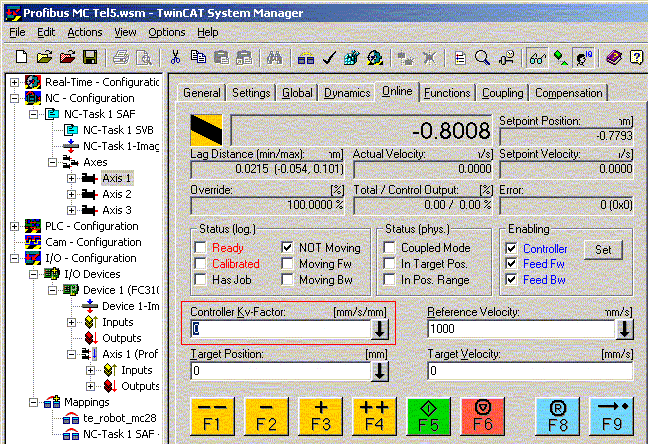Click the question mark help icon

pyautogui.click(x=636, y=57)
